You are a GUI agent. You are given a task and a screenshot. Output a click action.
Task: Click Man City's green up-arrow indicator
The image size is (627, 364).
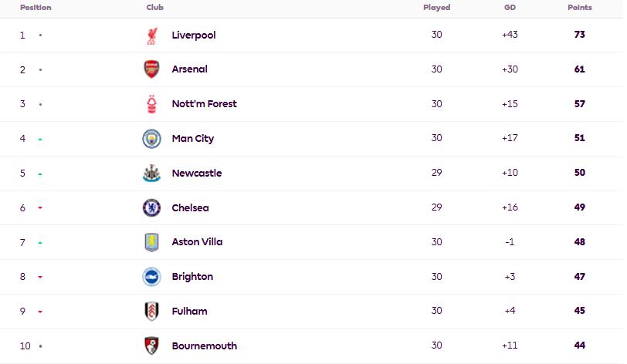tap(40, 140)
